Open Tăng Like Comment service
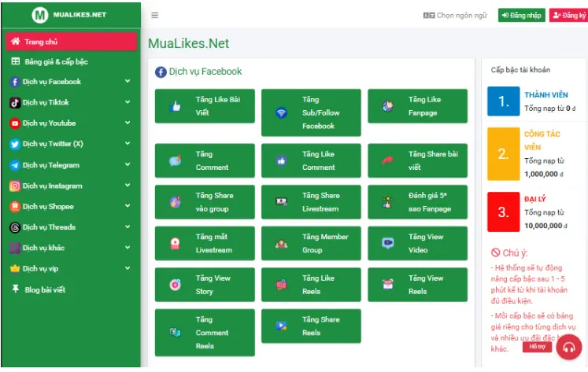Image resolution: width=588 pixels, height=372 pixels. [311, 160]
